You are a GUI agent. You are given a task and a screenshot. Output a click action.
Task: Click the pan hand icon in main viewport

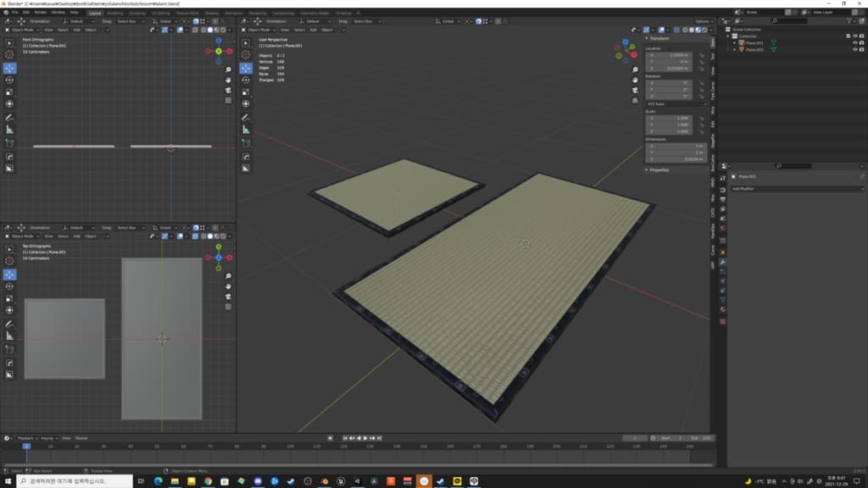pos(634,80)
